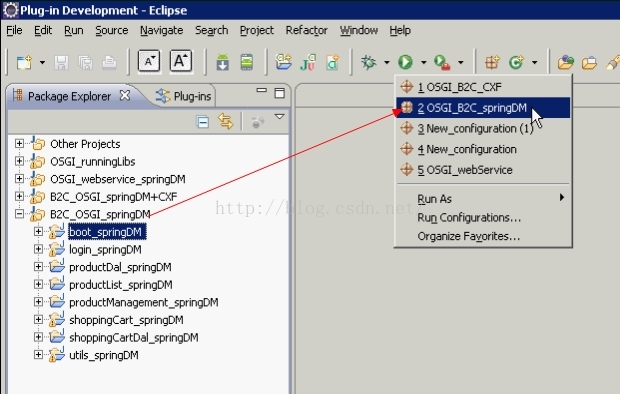Run the 3 New_configuration (1) entry

click(483, 129)
